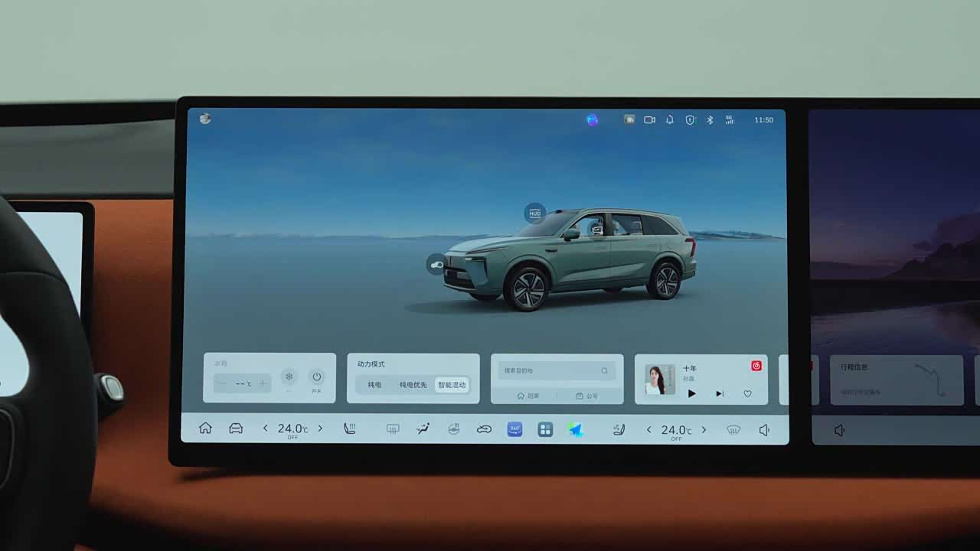Activate the voice assistant orb
Screen dimensions: 980x551
click(592, 119)
